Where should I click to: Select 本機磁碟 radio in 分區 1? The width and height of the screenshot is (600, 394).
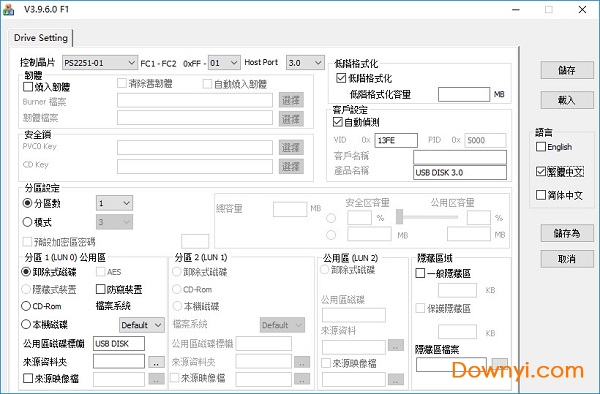(x=26, y=324)
